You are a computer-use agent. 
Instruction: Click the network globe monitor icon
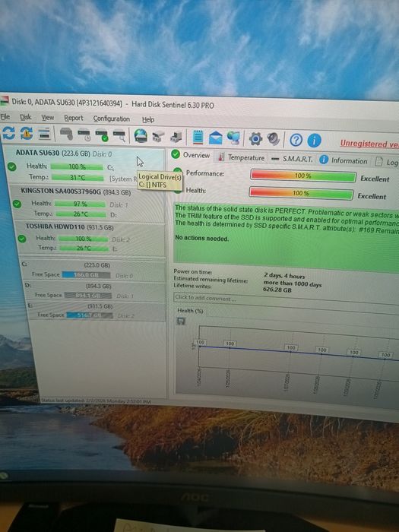[233, 138]
